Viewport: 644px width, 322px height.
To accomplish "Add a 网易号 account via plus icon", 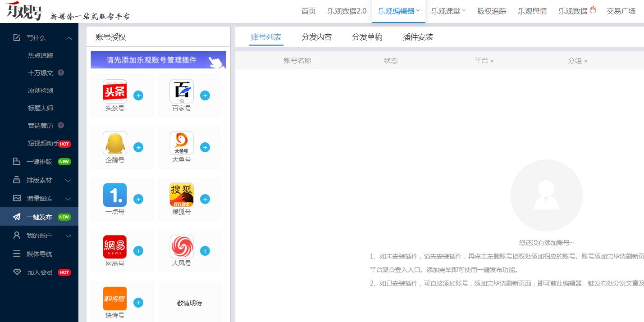I will click(138, 251).
